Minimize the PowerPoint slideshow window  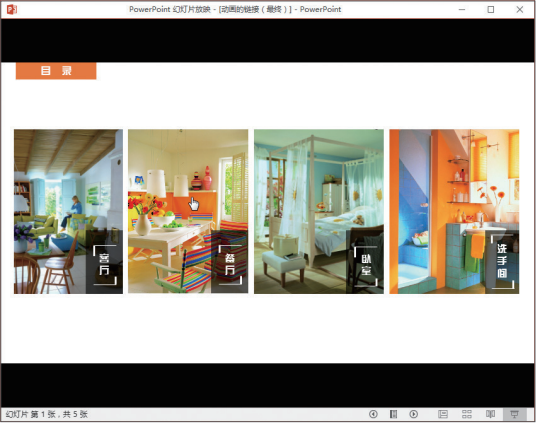462,9
